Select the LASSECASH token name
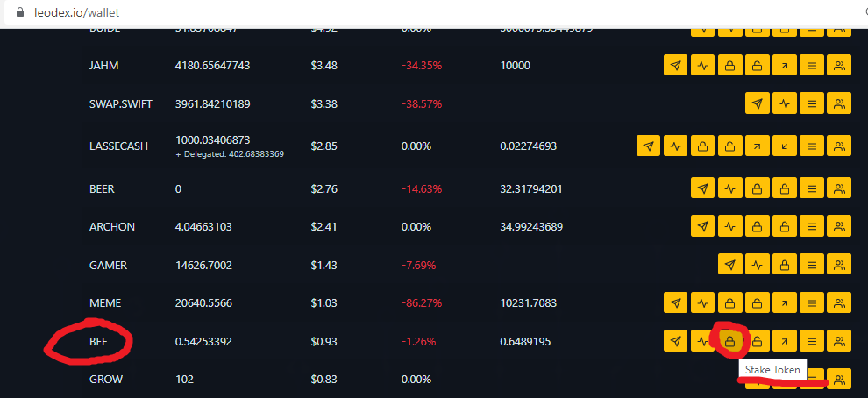Image resolution: width=868 pixels, height=398 pixels. (x=118, y=146)
